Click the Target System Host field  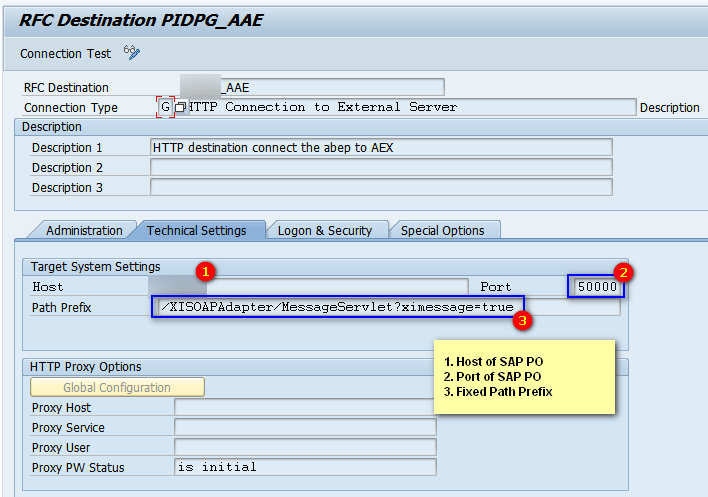coord(308,287)
